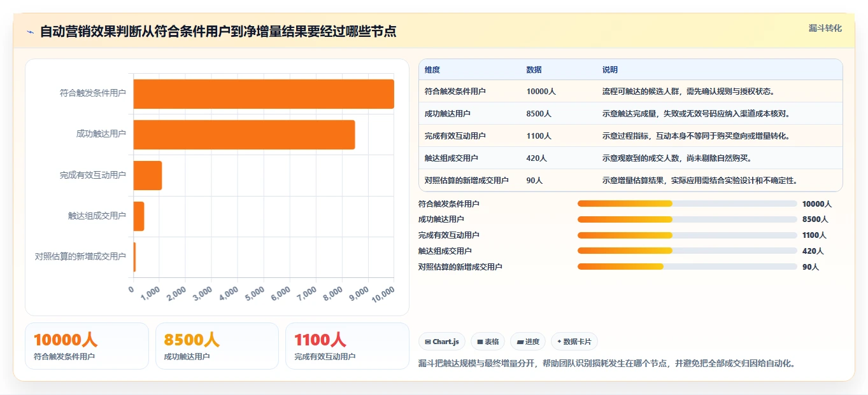
Task: Select the 表格 chip
Action: click(488, 342)
